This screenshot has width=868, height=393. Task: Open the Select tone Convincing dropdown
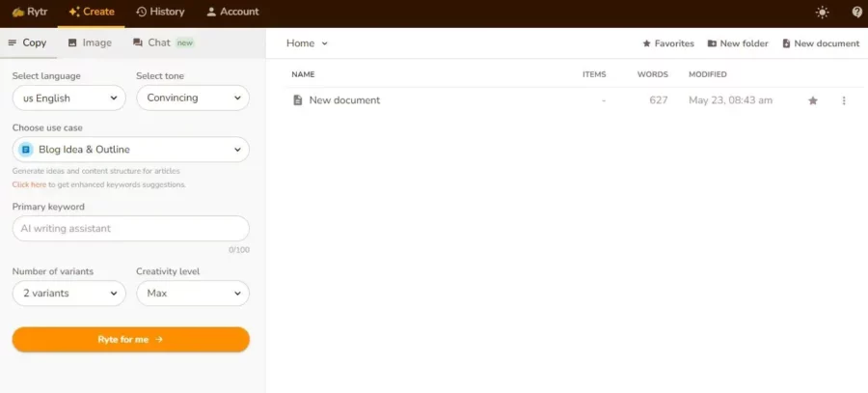click(x=192, y=98)
